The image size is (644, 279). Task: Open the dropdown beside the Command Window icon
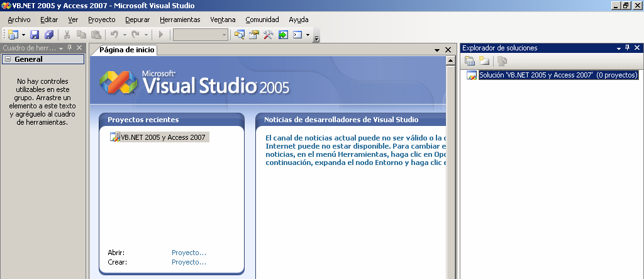point(308,35)
